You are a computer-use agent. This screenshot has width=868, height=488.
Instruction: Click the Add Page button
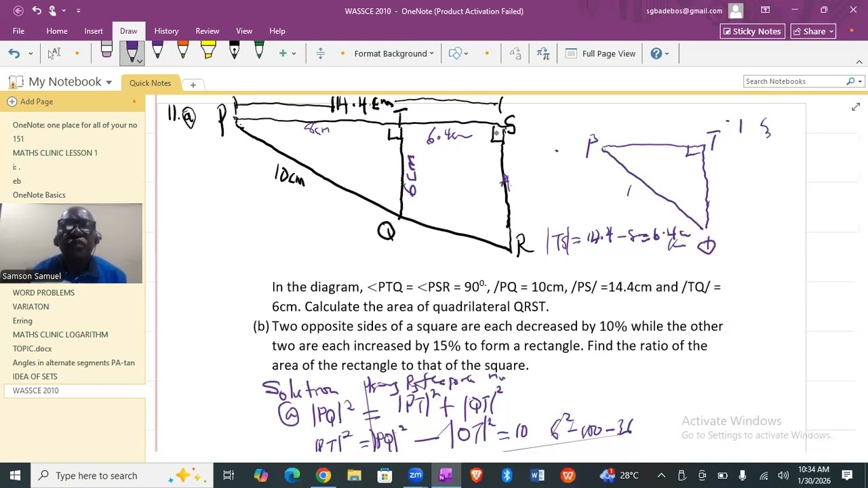(31, 102)
